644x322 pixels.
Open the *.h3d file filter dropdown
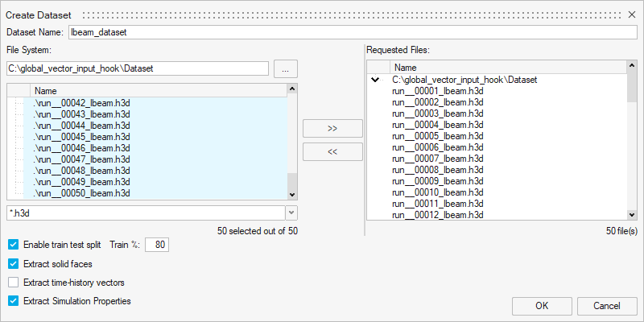tap(291, 213)
